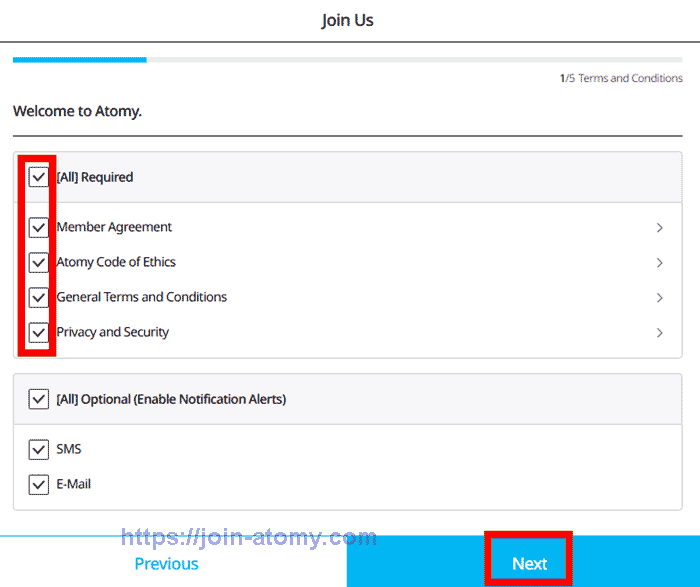Click the [All] Optional (Enable Notification Alerts) label
The width and height of the screenshot is (700, 587).
click(171, 399)
